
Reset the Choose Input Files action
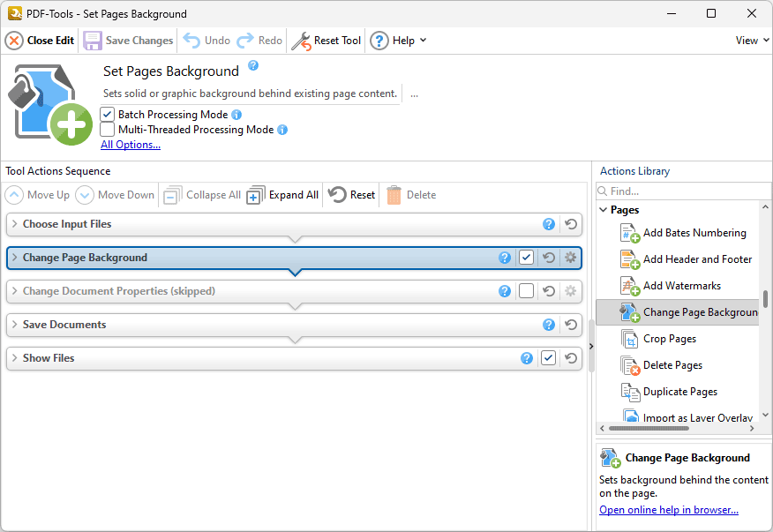pyautogui.click(x=571, y=224)
